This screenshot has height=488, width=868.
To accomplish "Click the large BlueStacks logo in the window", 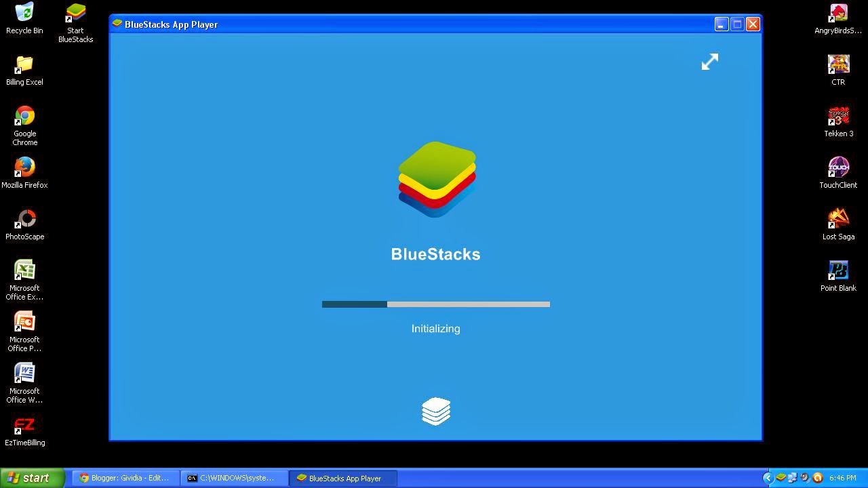I will point(437,180).
